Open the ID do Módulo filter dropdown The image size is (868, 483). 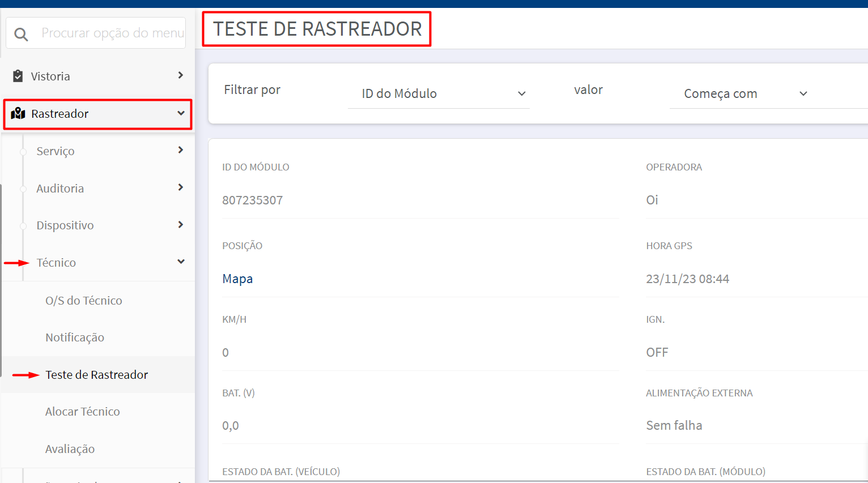click(439, 93)
